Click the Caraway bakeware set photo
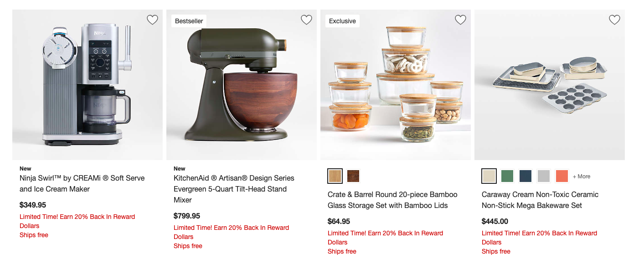 point(549,85)
